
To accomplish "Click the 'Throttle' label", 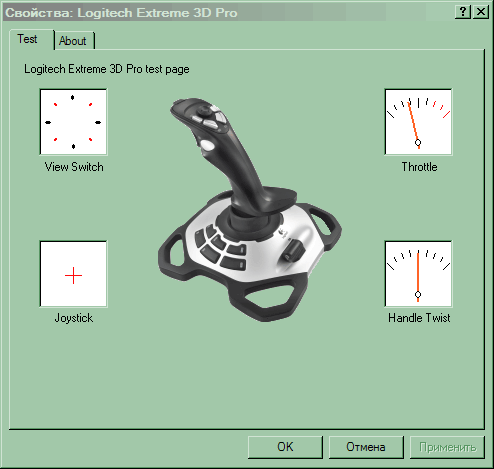I will [419, 167].
